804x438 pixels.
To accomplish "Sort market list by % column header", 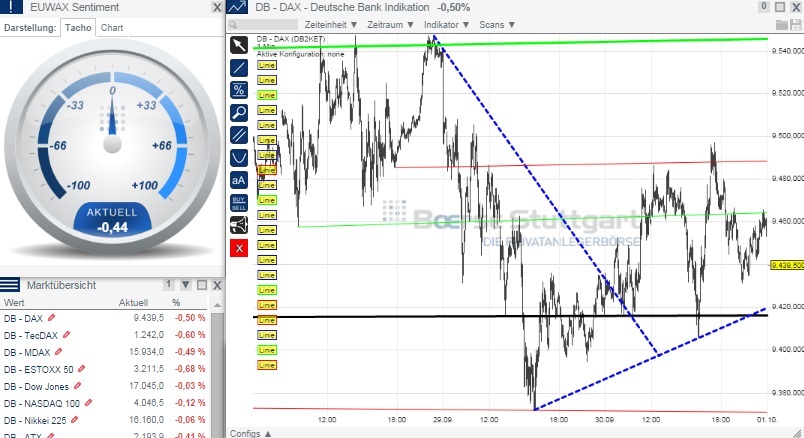I will (176, 303).
